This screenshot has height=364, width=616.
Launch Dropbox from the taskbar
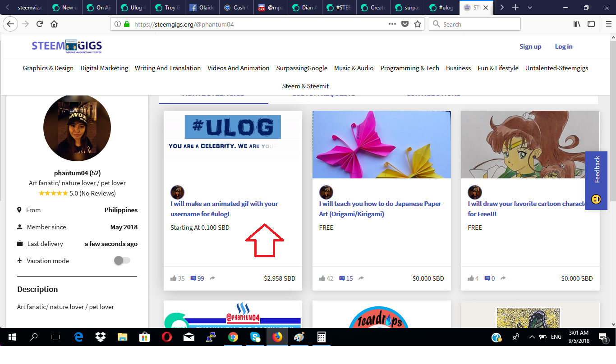(101, 337)
